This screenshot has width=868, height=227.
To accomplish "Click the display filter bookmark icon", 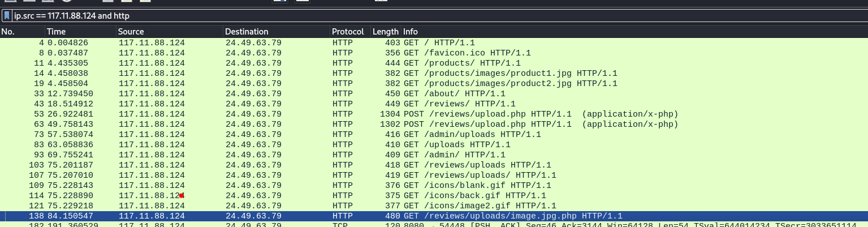I will pos(7,16).
